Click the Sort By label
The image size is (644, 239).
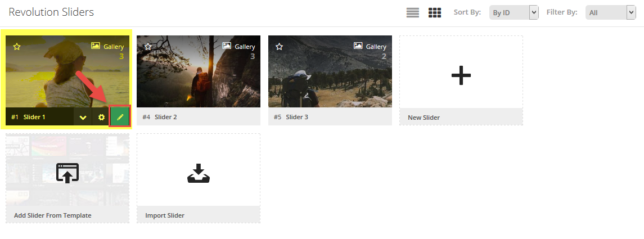pyautogui.click(x=467, y=12)
